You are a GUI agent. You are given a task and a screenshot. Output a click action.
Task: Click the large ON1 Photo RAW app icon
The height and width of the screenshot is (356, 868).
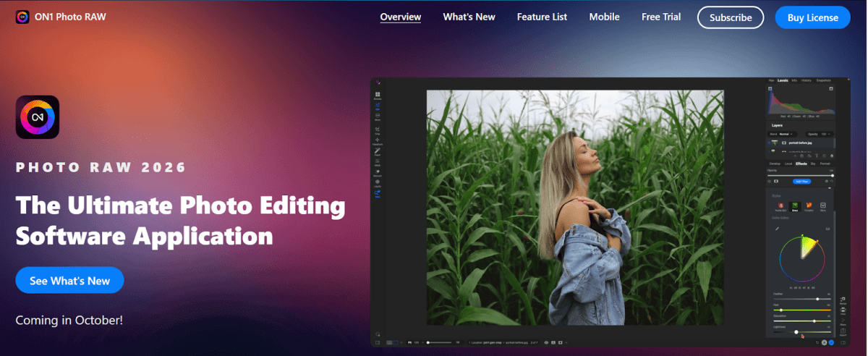click(37, 117)
